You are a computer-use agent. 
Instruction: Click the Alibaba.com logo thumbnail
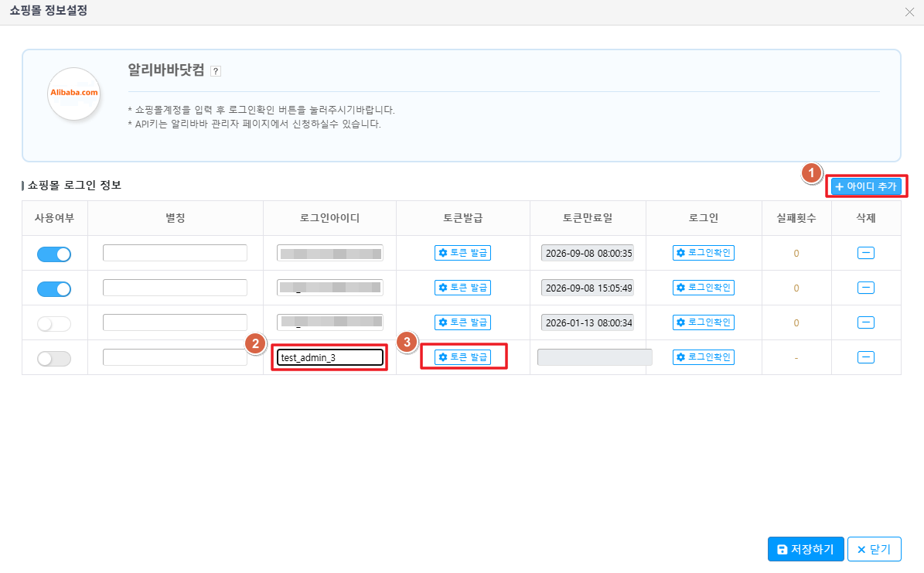click(x=74, y=93)
